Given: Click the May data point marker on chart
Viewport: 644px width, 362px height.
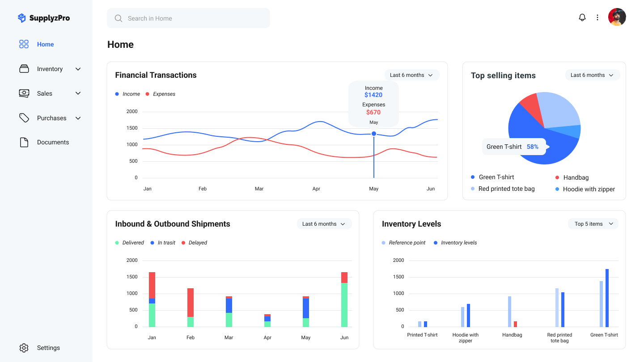Looking at the screenshot, I should coord(374,134).
